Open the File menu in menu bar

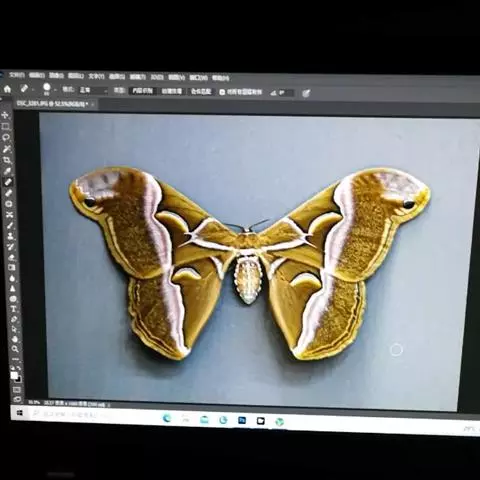click(x=17, y=75)
